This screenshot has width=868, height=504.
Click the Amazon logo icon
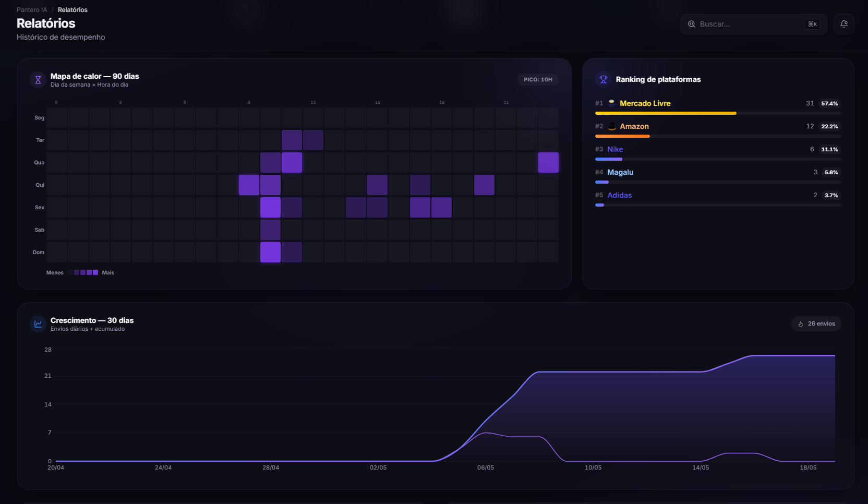612,126
